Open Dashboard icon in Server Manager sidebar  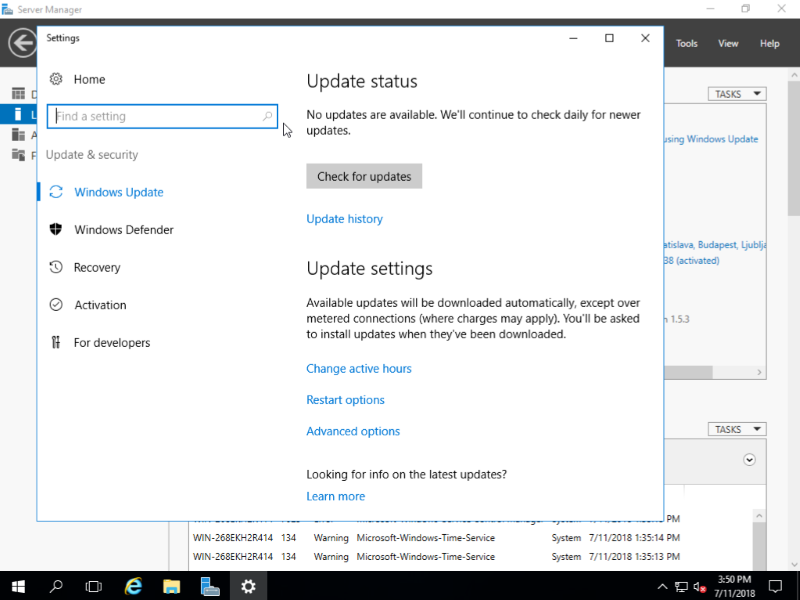pos(18,93)
